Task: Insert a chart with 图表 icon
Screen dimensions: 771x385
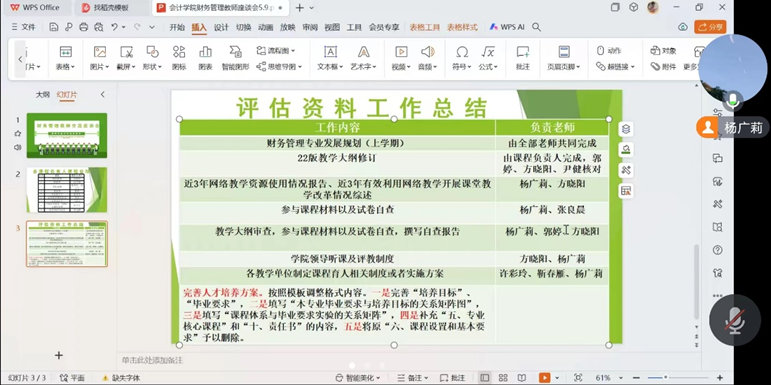Action: pos(205,58)
